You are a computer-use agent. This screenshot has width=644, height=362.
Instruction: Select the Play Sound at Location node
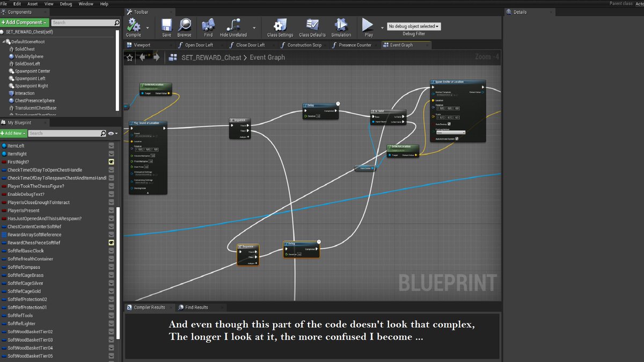(148, 158)
